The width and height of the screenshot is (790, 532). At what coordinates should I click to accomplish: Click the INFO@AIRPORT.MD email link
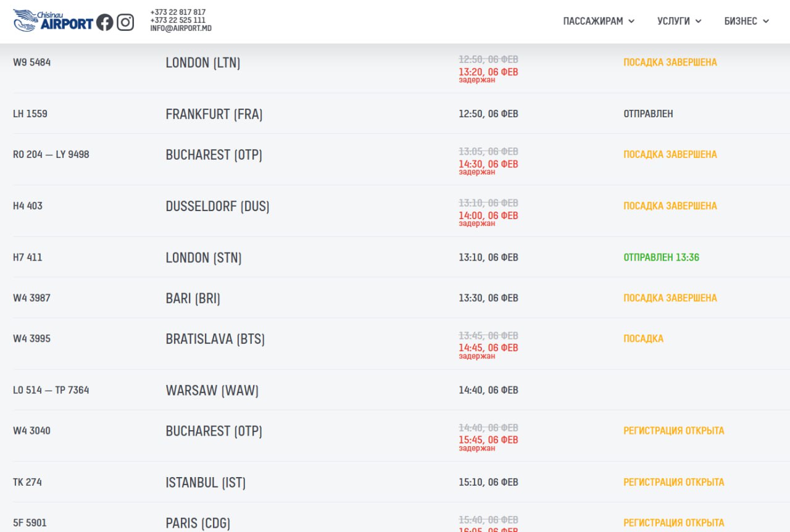[181, 28]
